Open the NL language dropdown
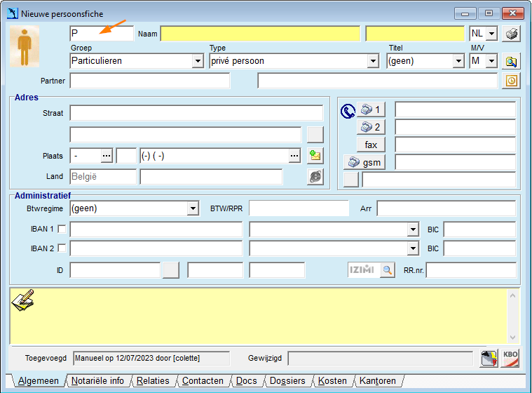Image resolution: width=532 pixels, height=393 pixels. [491, 34]
